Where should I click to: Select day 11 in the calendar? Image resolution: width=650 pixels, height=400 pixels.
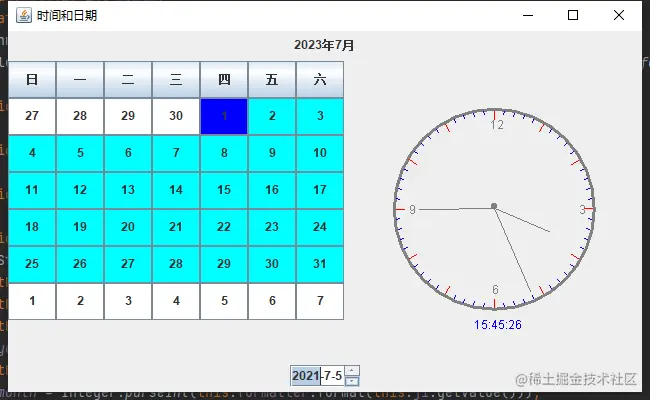tap(32, 190)
